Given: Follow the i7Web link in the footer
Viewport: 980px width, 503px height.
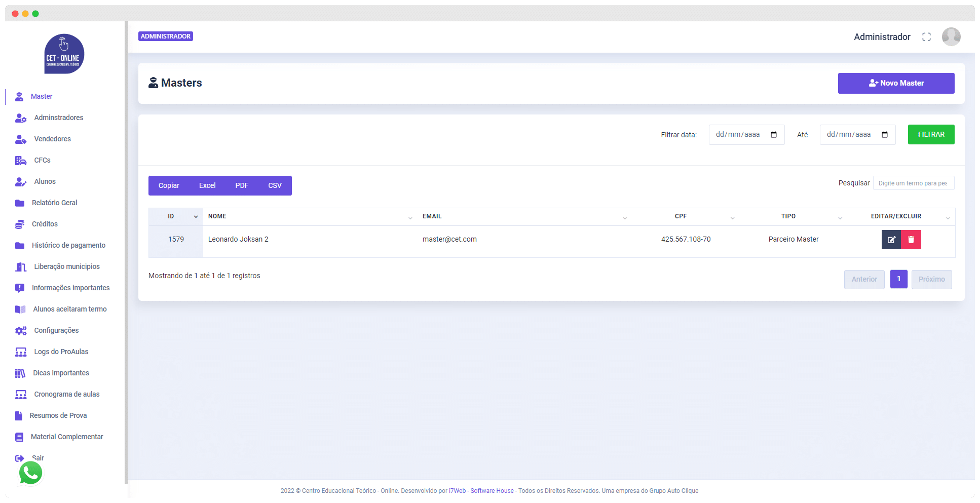Looking at the screenshot, I should pos(457,491).
